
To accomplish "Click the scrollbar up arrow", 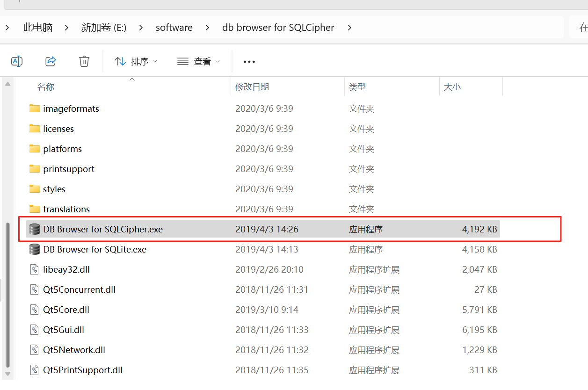I will (x=7, y=84).
